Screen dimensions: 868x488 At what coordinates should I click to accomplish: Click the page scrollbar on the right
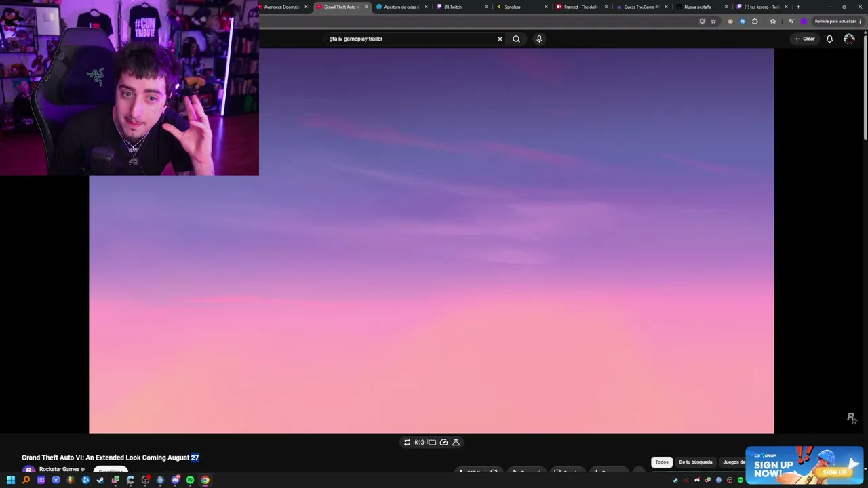coord(865,88)
